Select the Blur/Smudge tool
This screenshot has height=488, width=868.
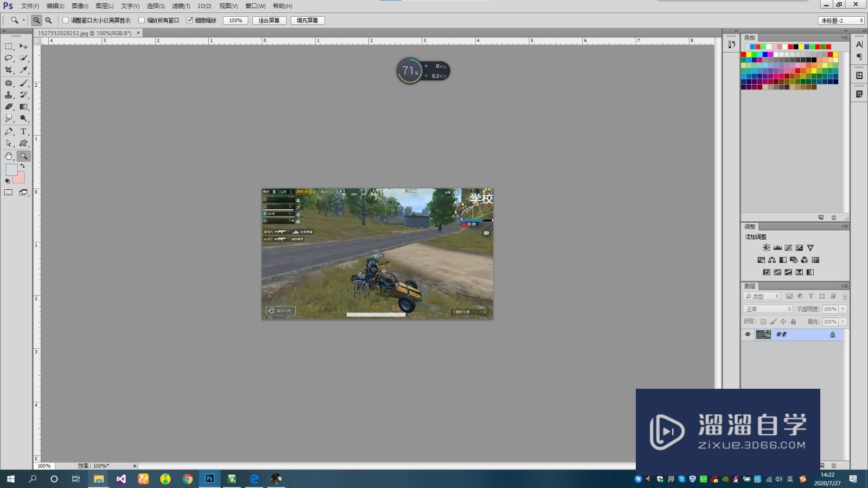pos(9,118)
